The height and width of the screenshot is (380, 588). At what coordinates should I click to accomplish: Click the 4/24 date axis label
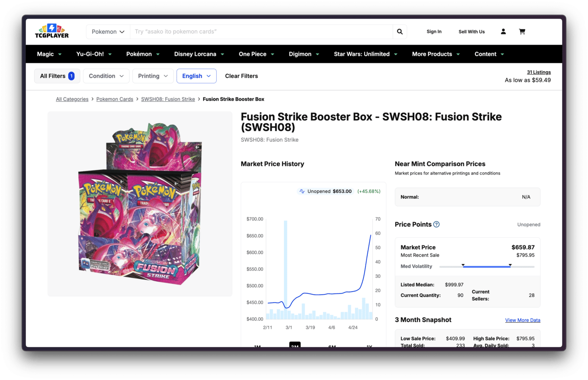[353, 328]
